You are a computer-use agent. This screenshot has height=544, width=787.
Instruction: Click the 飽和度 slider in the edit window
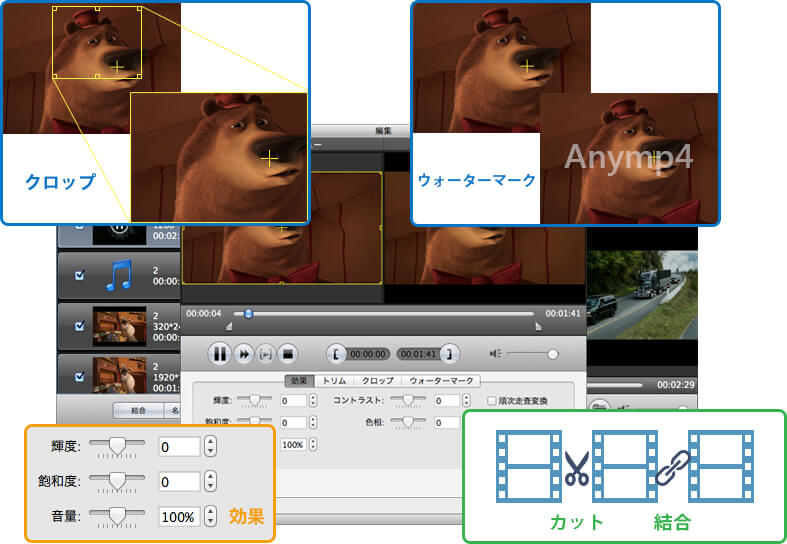pos(254,422)
